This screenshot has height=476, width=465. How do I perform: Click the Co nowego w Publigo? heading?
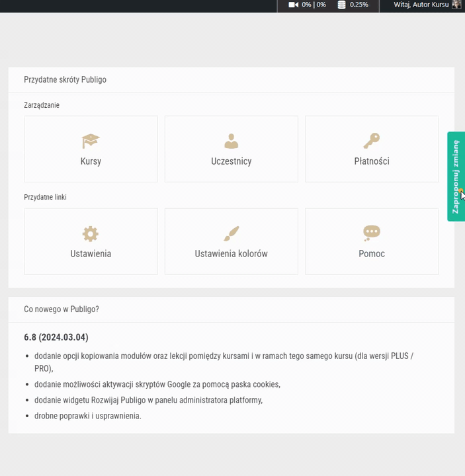click(62, 309)
